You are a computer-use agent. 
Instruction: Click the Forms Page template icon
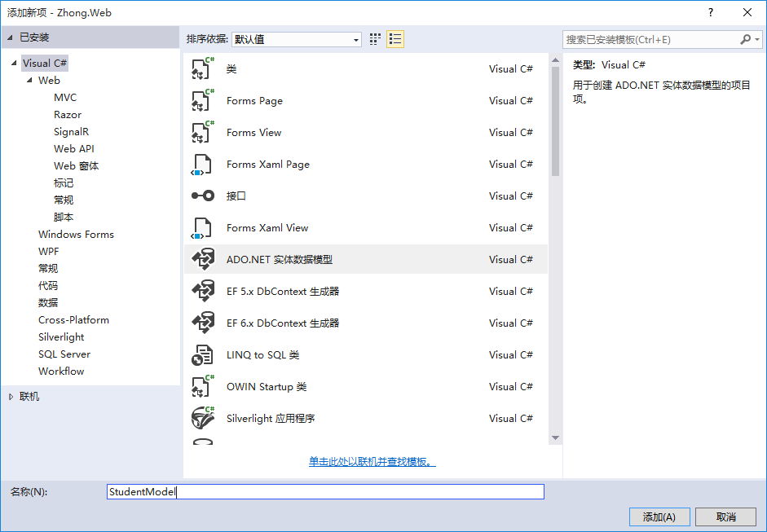[x=202, y=100]
